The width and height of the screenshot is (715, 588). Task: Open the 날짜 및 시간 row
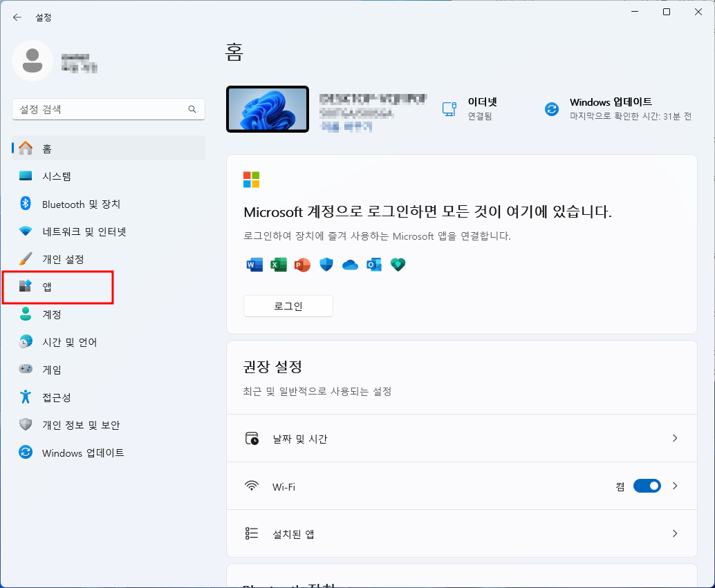point(461,439)
